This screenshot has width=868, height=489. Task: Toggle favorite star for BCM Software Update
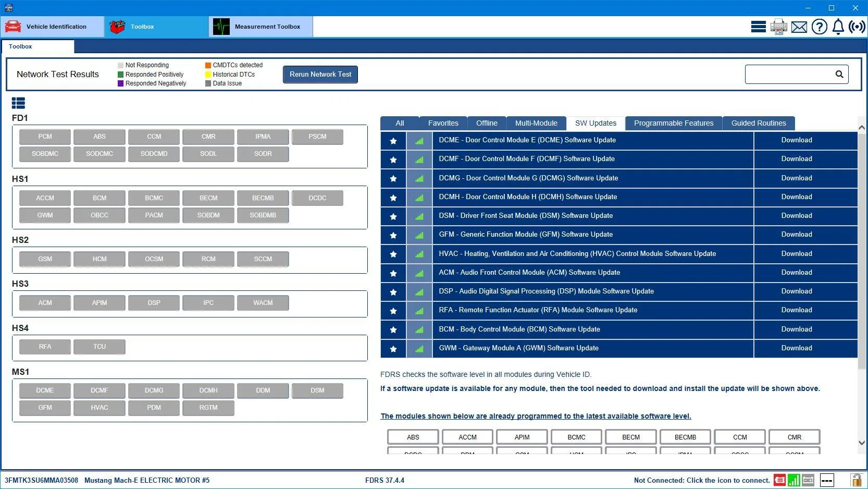point(393,329)
